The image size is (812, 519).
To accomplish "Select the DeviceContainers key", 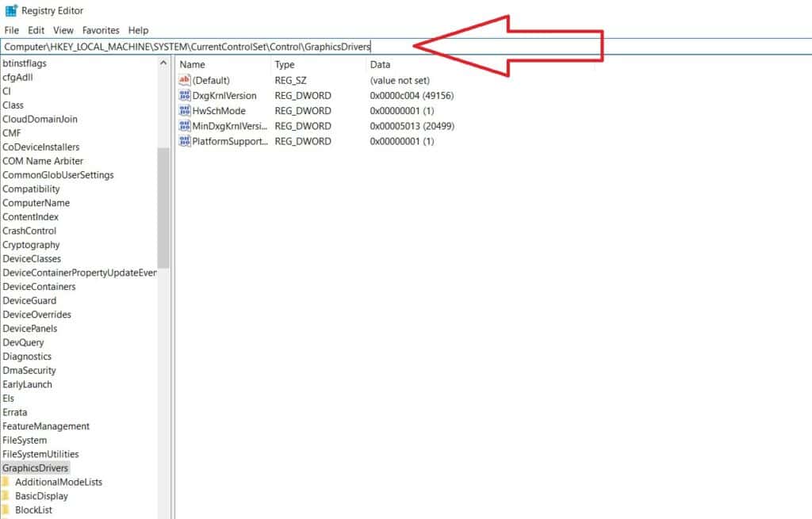I will [x=39, y=287].
